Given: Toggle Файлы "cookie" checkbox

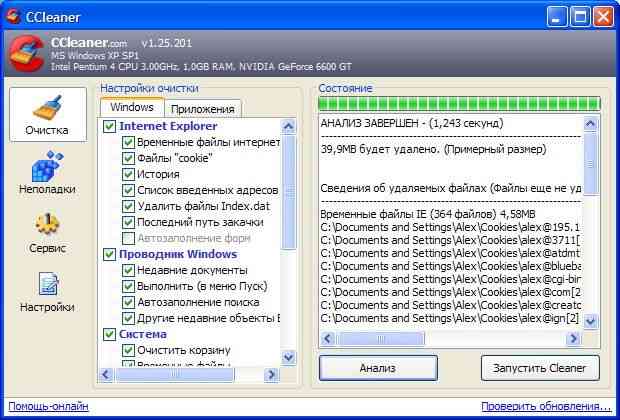Looking at the screenshot, I should click(x=128, y=158).
